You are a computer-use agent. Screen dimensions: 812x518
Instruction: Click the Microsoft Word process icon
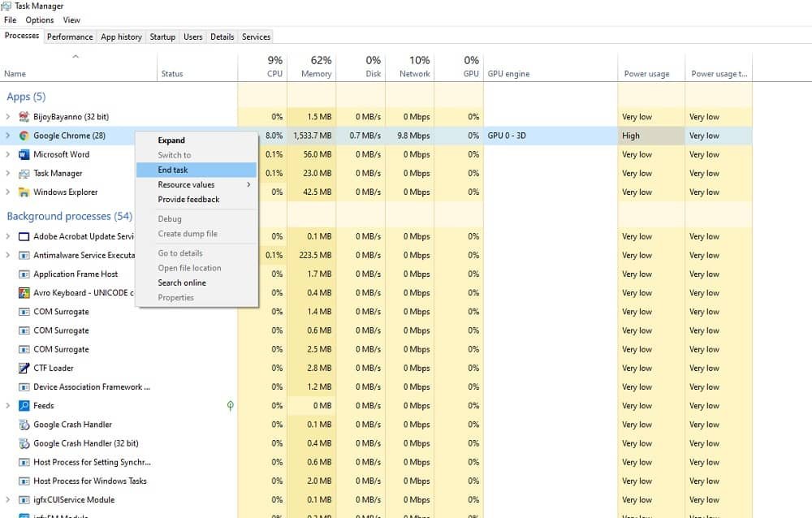point(24,154)
